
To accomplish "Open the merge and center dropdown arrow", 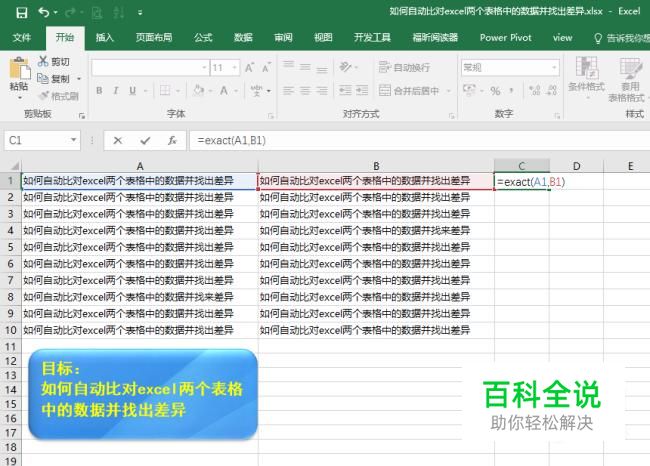I will (x=448, y=91).
